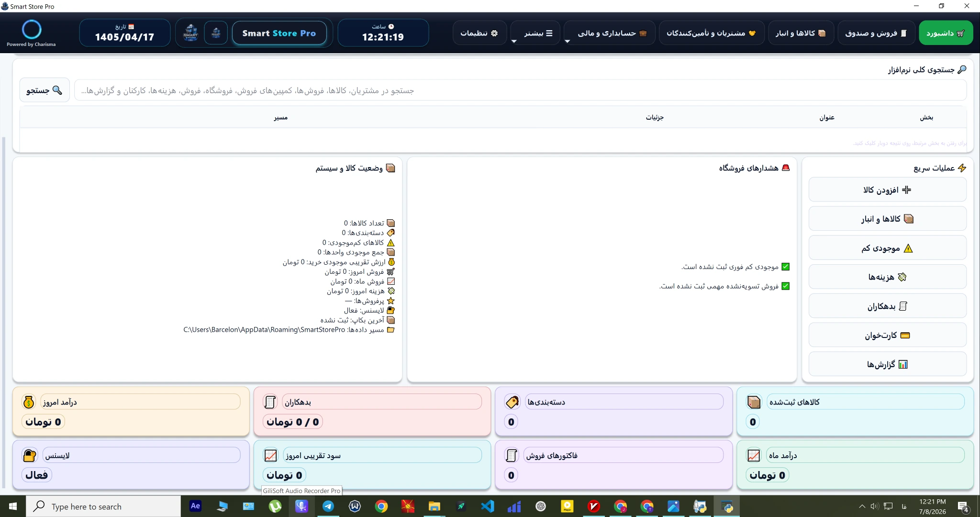The width and height of the screenshot is (980, 517).
Task: Click the جستجو search button
Action: click(45, 90)
